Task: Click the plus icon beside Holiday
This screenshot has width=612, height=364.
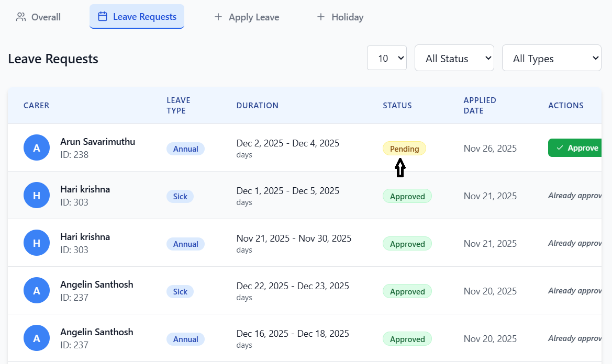Action: [321, 17]
